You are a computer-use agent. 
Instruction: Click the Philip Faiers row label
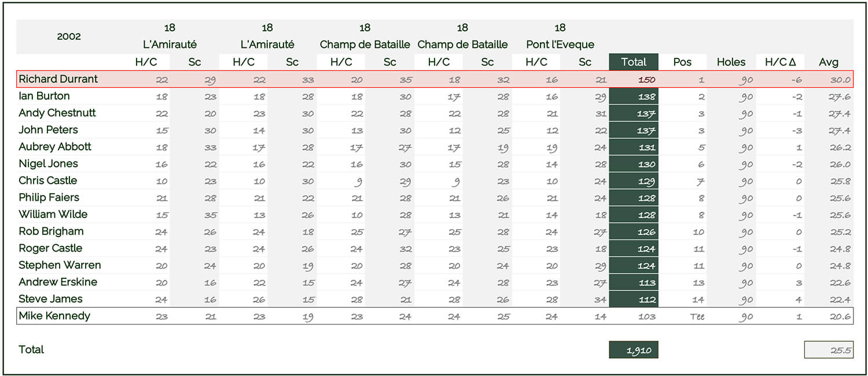pos(49,197)
